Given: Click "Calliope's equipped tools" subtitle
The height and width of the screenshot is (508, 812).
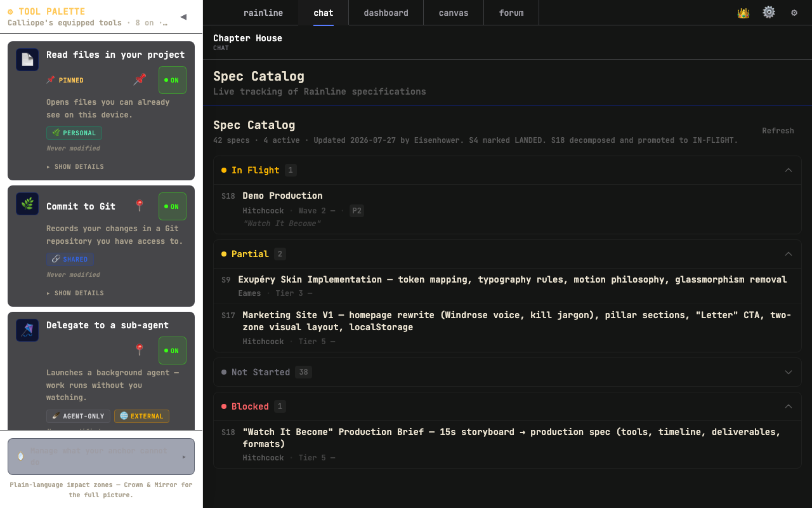Looking at the screenshot, I should pos(64,23).
